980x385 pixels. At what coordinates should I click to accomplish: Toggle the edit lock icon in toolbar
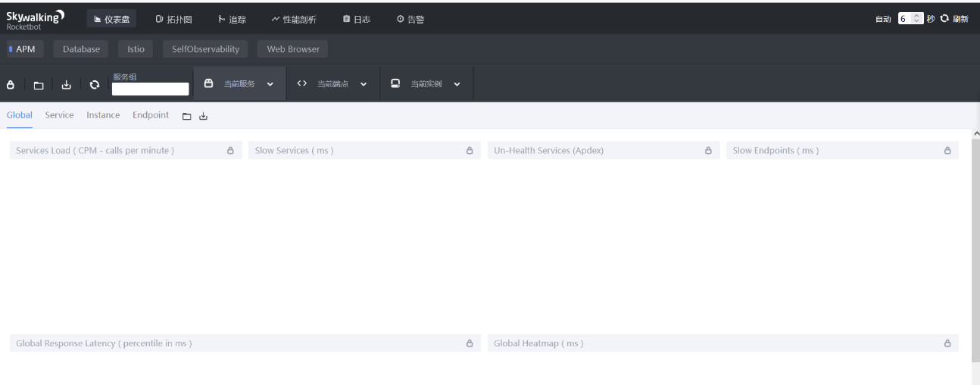point(11,85)
